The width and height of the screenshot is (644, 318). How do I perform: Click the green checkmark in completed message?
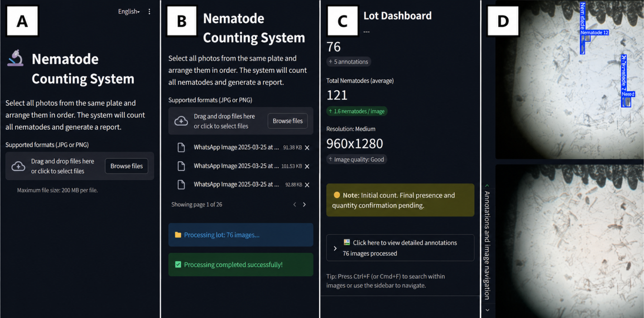click(x=178, y=265)
